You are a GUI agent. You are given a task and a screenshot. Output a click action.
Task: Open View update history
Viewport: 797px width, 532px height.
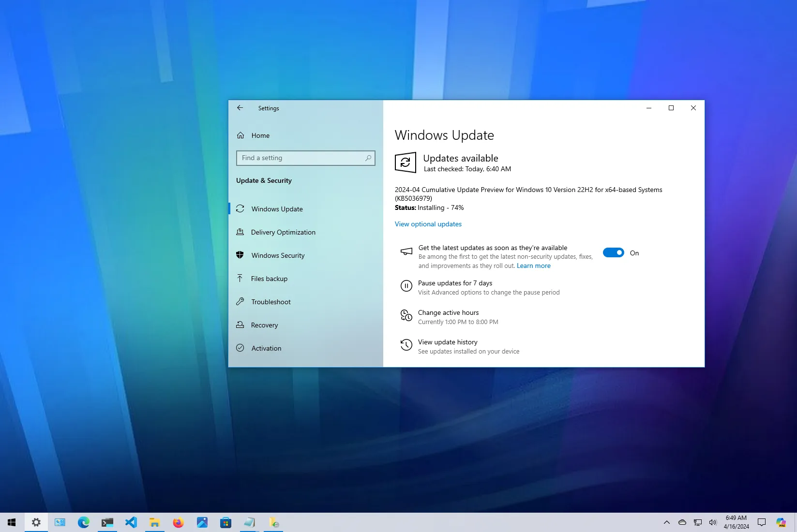coord(448,342)
